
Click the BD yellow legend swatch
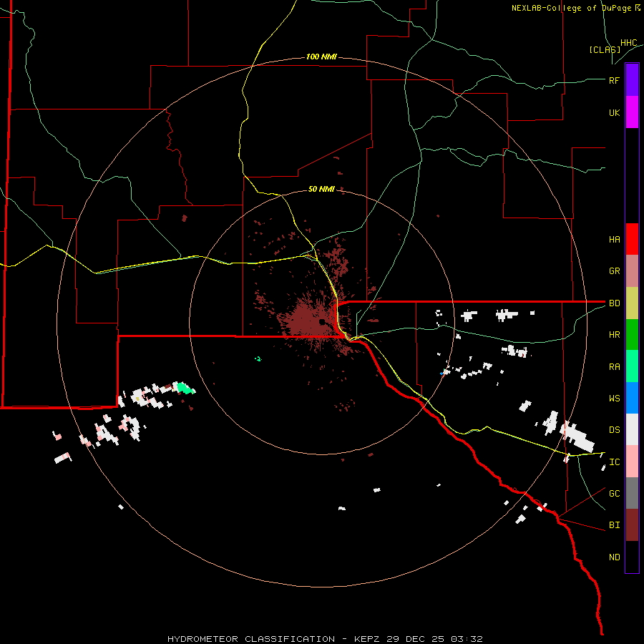pos(632,303)
